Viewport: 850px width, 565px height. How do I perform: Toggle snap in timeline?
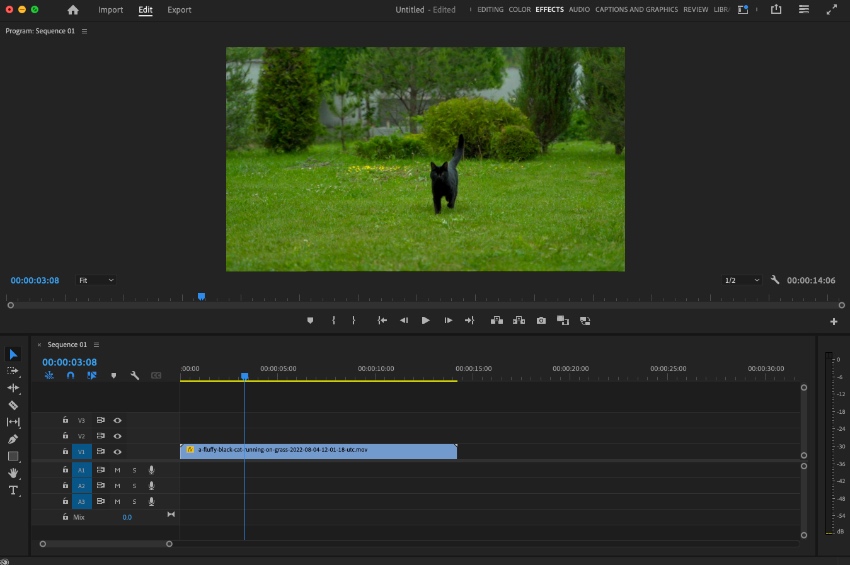(x=70, y=376)
